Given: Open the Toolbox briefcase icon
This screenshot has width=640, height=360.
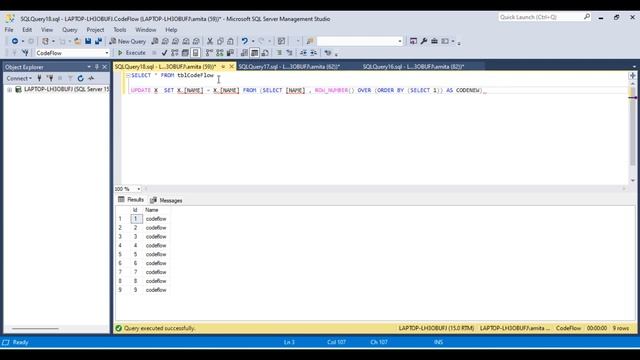Looking at the screenshot, I should tap(434, 41).
